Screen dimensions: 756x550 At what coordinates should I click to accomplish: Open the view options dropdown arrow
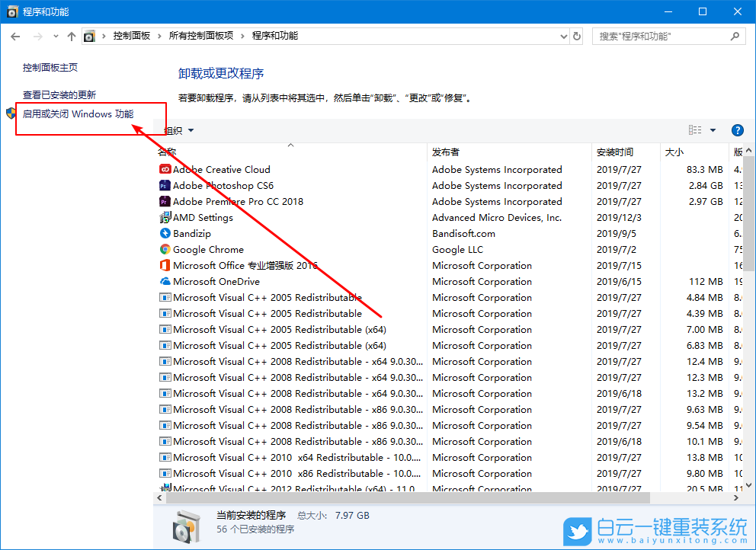pyautogui.click(x=713, y=130)
